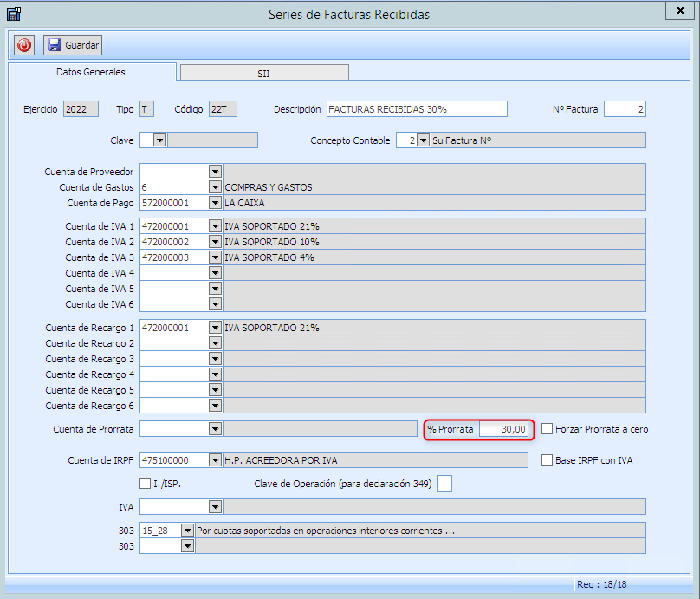Switch to the SII tab
The height and width of the screenshot is (599, 700).
[x=263, y=74]
